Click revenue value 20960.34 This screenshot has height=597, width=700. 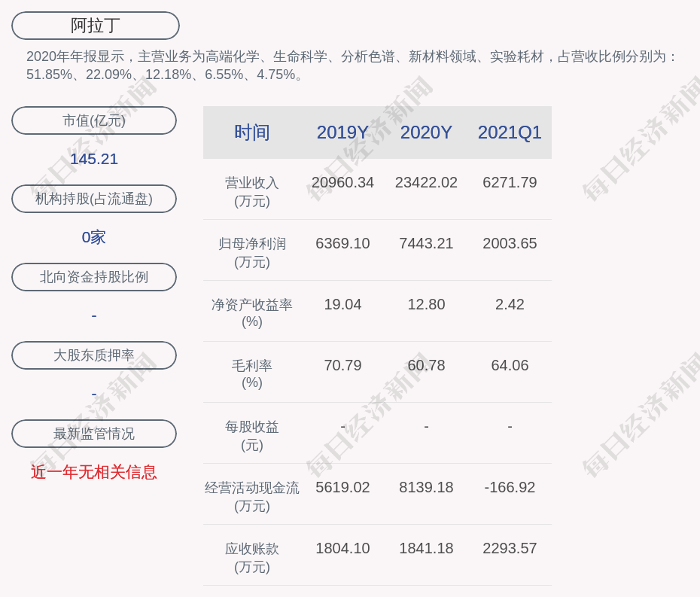pos(342,183)
